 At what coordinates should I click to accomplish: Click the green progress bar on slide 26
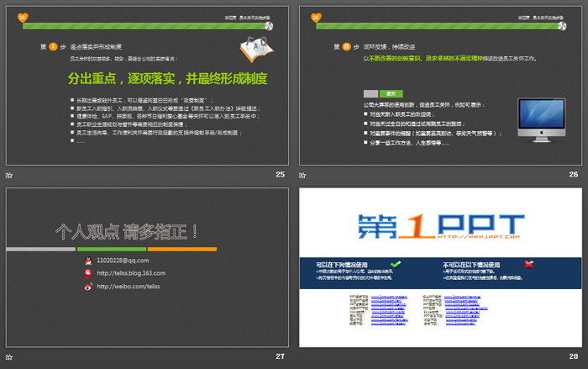tap(438, 26)
